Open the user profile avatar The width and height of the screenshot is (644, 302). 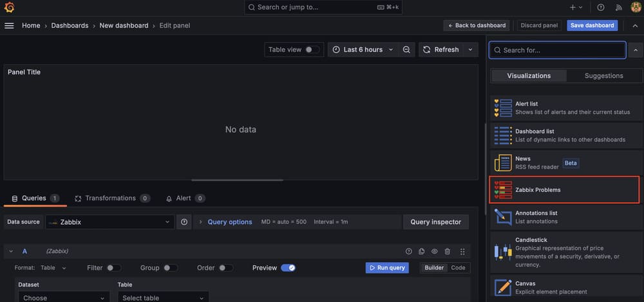click(x=636, y=7)
